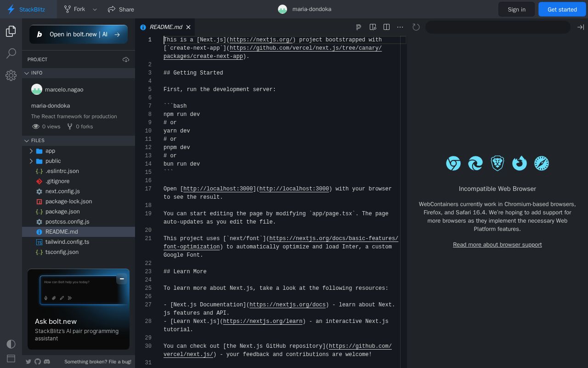
Task: Open tsconfig.json file
Action: point(79,252)
